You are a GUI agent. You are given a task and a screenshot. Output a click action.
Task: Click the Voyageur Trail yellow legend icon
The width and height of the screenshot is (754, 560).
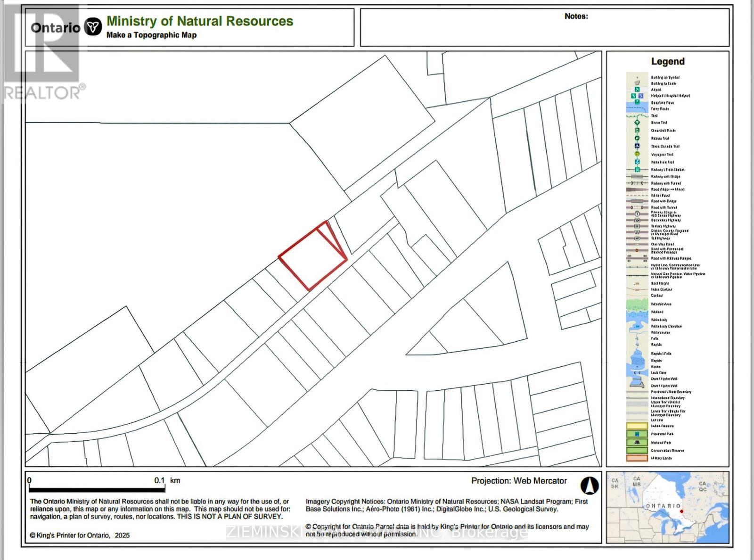(x=637, y=154)
